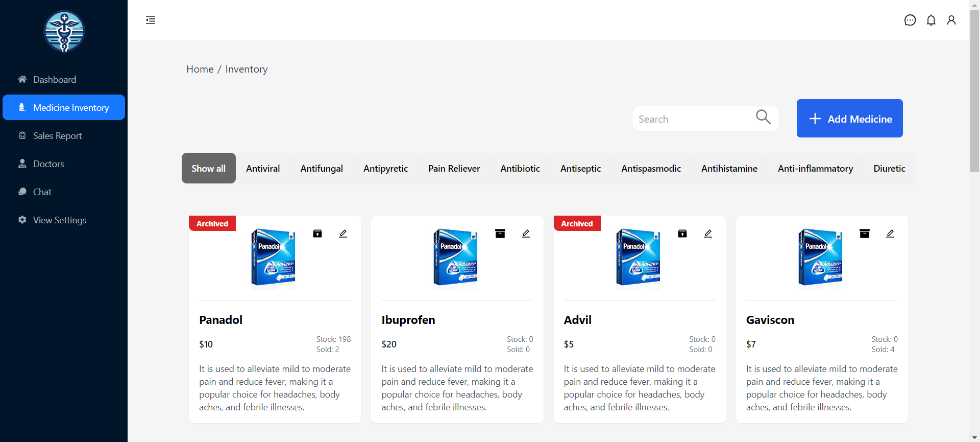This screenshot has width=980, height=442.
Task: Filter by Antifungal category
Action: pyautogui.click(x=322, y=168)
